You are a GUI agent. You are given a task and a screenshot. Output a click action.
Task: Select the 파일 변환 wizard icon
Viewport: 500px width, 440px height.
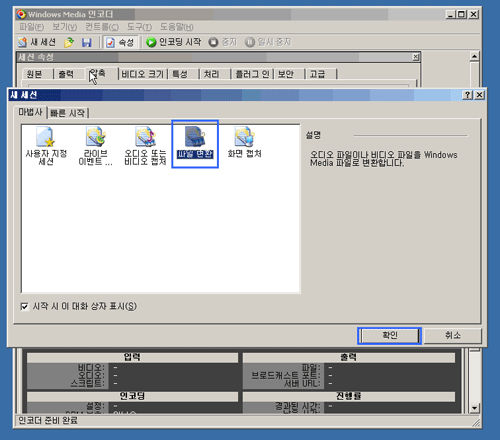point(195,144)
